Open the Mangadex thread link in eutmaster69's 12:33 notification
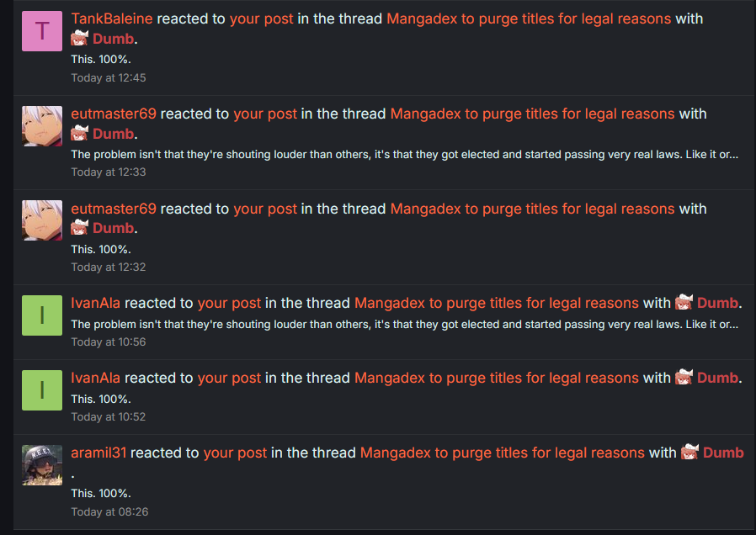This screenshot has width=756, height=535. pyautogui.click(x=532, y=114)
